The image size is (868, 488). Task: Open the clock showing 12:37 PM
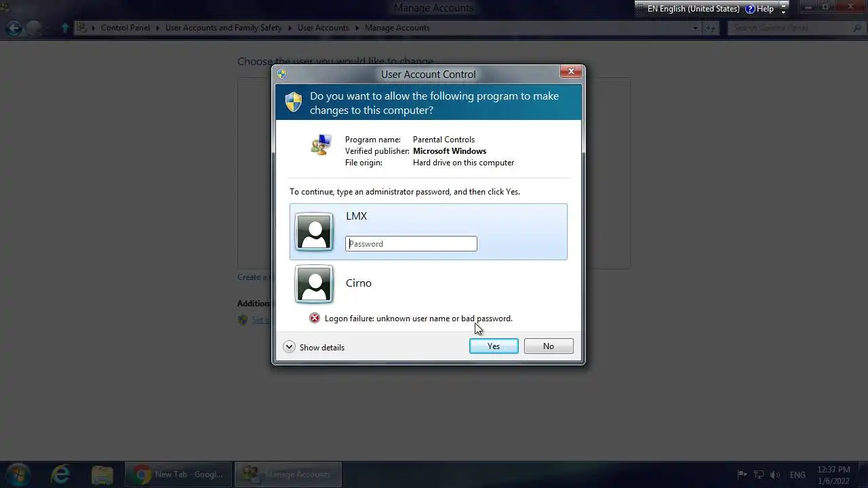click(x=833, y=474)
